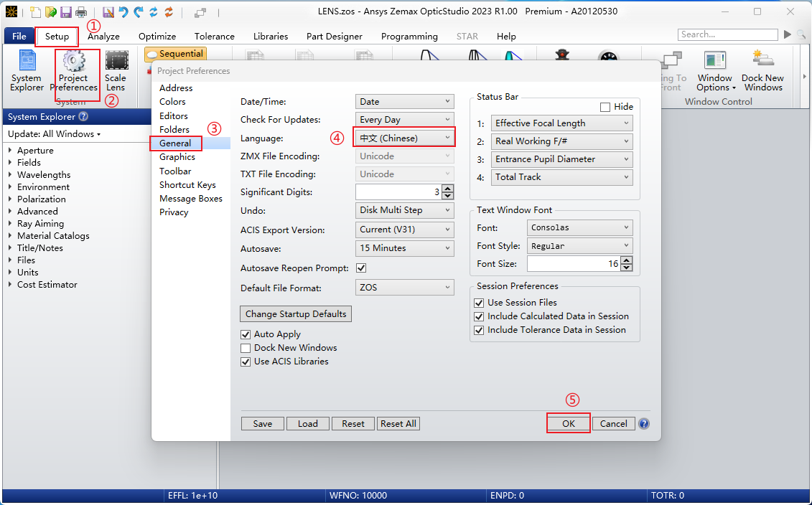Open status bar Effective Focal Length dropdown

(562, 123)
